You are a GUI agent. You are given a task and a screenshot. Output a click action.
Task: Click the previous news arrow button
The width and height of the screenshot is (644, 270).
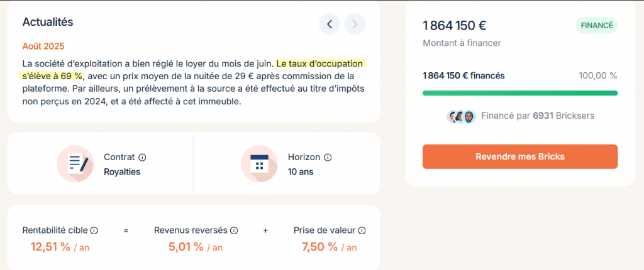(x=330, y=24)
